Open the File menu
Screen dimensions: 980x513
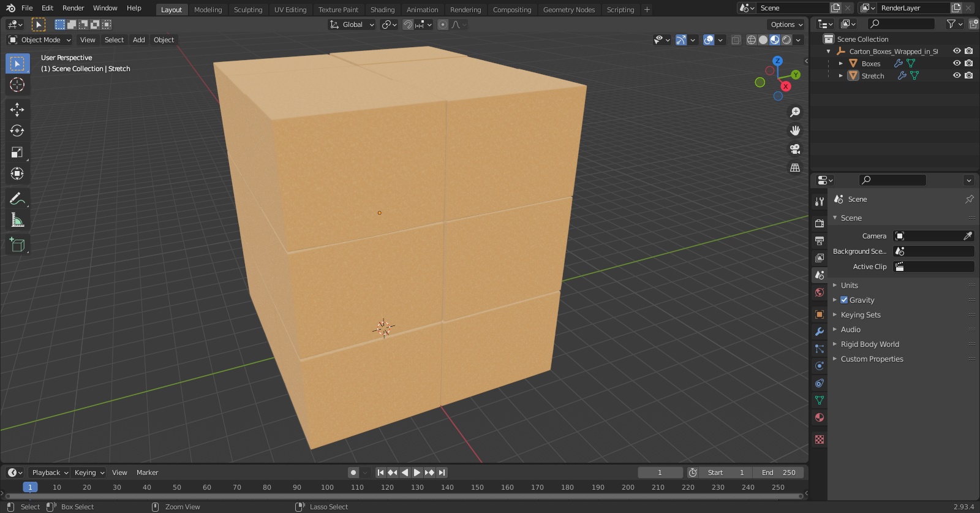click(27, 8)
